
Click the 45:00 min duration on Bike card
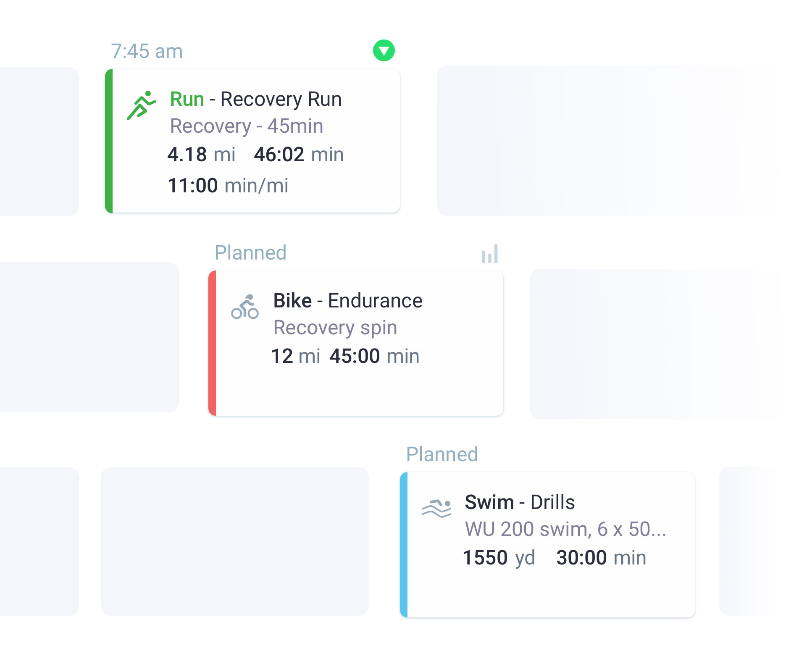coord(374,356)
